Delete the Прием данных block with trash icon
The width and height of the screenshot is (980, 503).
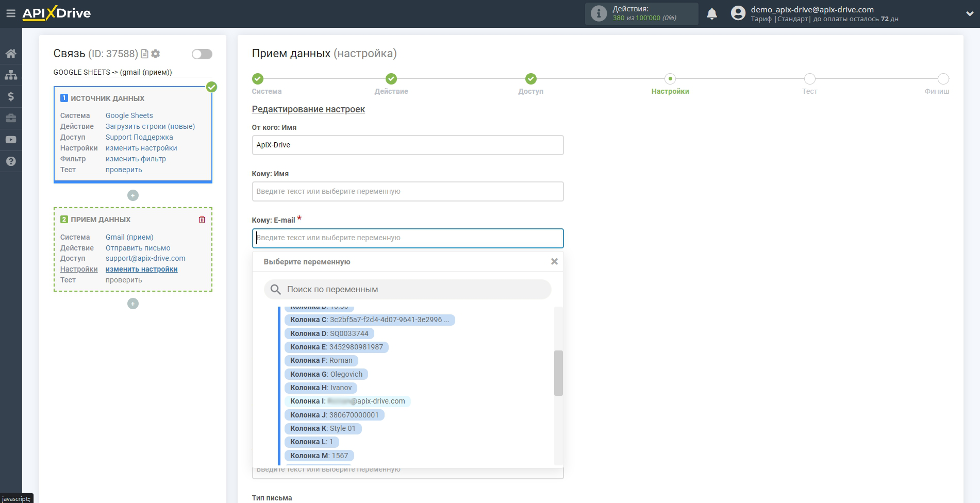click(x=202, y=220)
